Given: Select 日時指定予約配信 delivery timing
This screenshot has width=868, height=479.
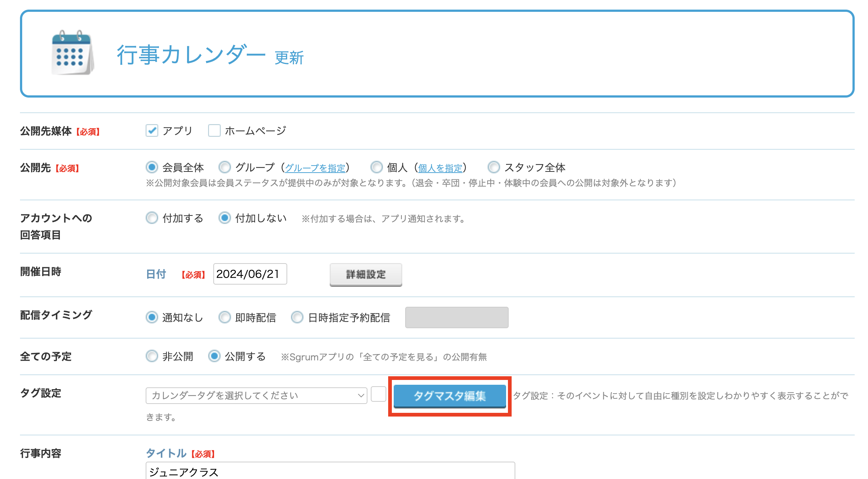Looking at the screenshot, I should pyautogui.click(x=297, y=317).
